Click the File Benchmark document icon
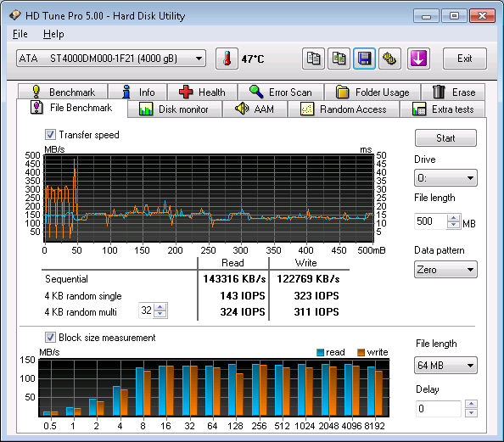 pyautogui.click(x=36, y=108)
